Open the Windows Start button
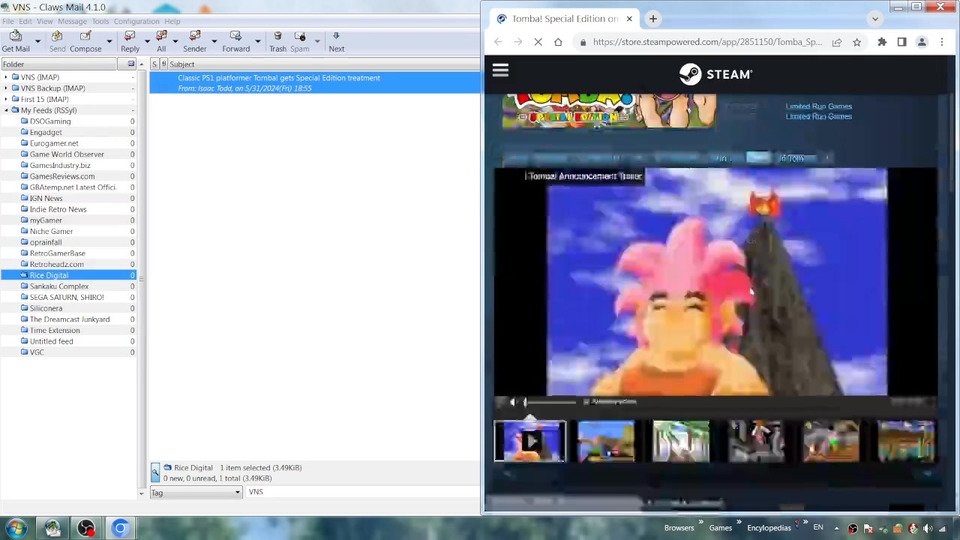960x540 pixels. (x=16, y=528)
